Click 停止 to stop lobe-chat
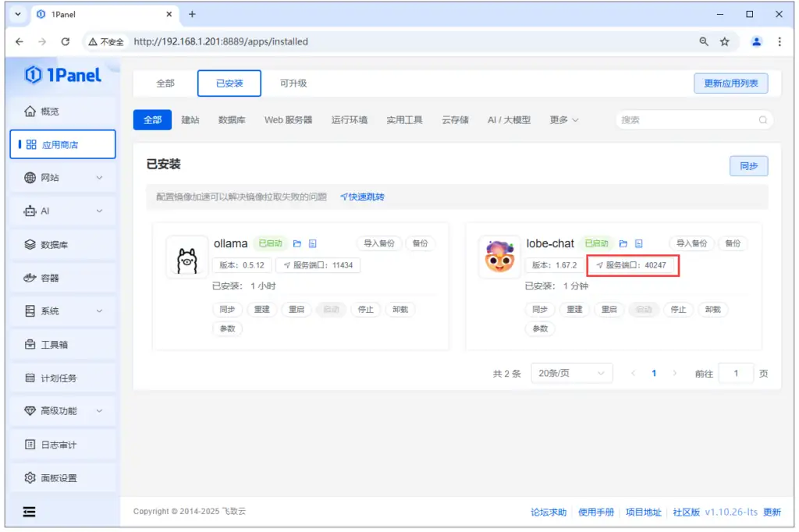 [678, 309]
